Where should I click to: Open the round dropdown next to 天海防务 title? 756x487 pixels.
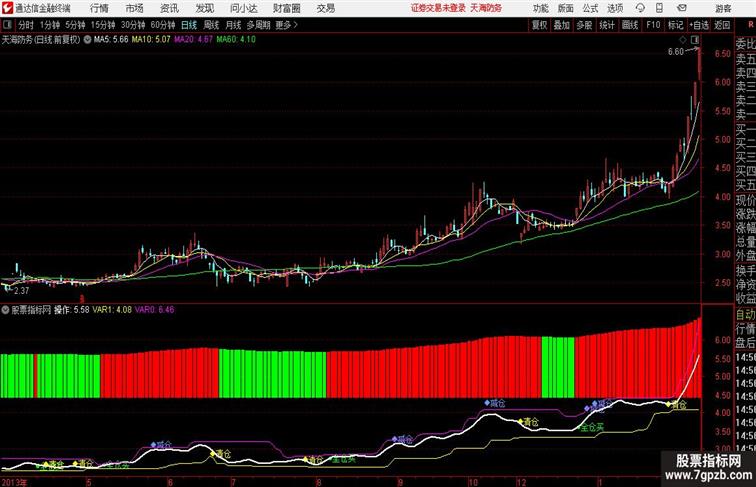coord(87,40)
